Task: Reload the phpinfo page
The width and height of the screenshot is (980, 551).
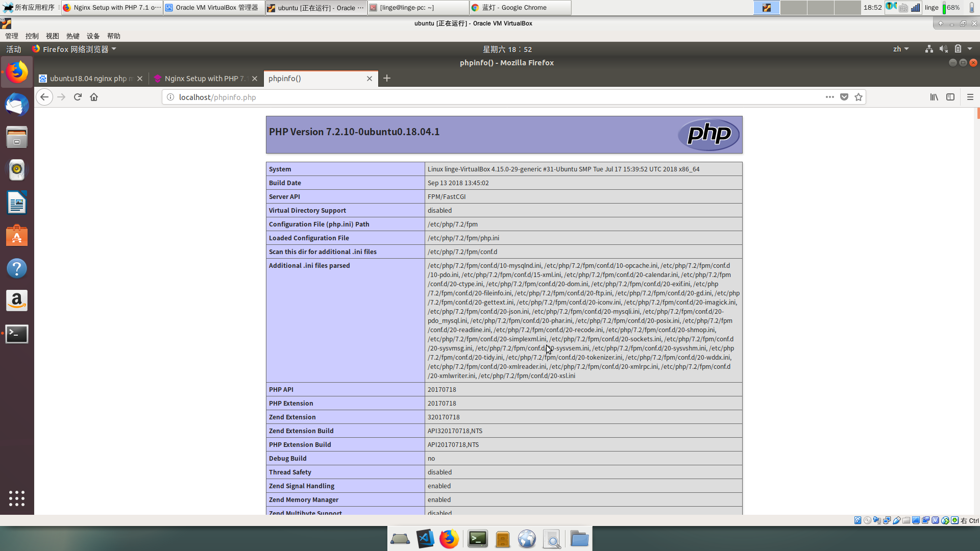Action: 78,97
